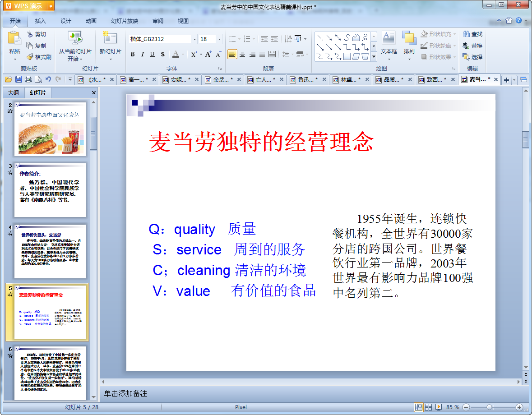Click the zoom slider handle
Image resolution: width=532 pixels, height=415 pixels.
point(489,407)
